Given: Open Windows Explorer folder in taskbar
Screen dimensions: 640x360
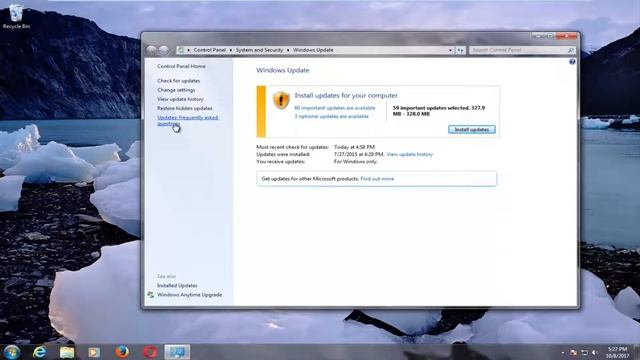Looking at the screenshot, I should coord(67,352).
